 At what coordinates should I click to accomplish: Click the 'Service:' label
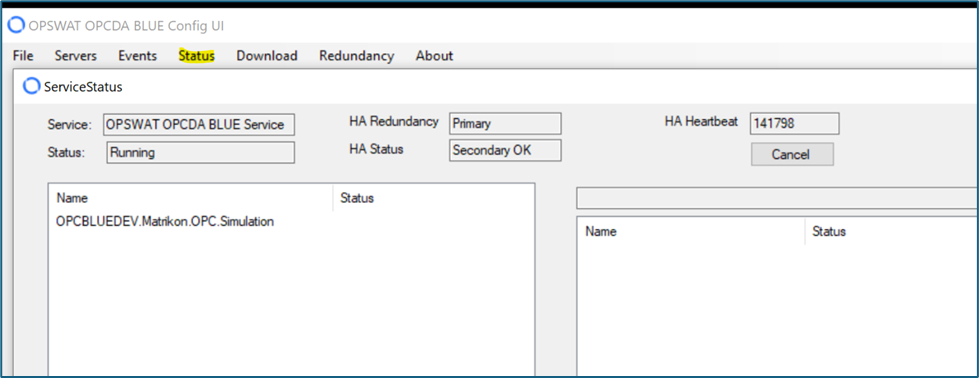(70, 125)
